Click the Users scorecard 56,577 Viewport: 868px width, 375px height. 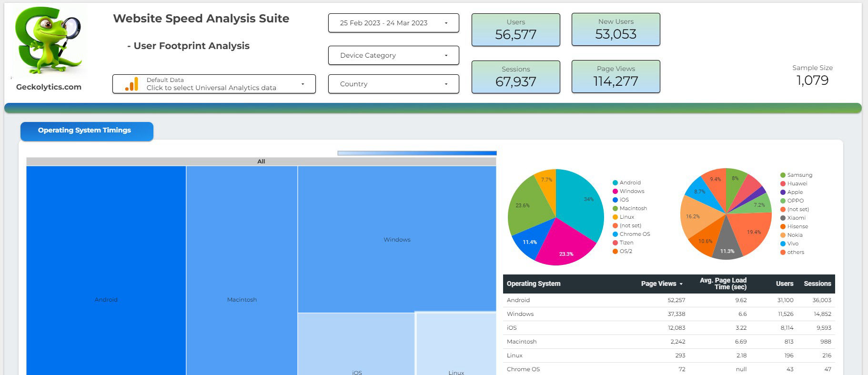tap(516, 30)
